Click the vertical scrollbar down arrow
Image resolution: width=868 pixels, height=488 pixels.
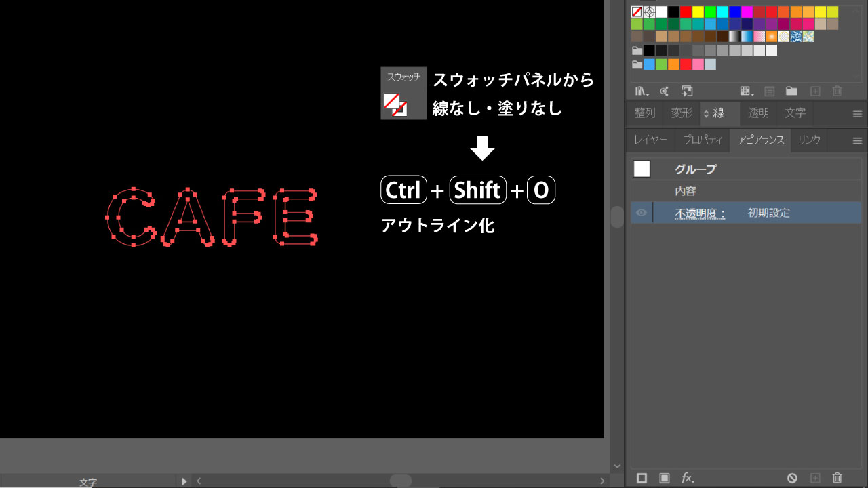click(x=617, y=466)
